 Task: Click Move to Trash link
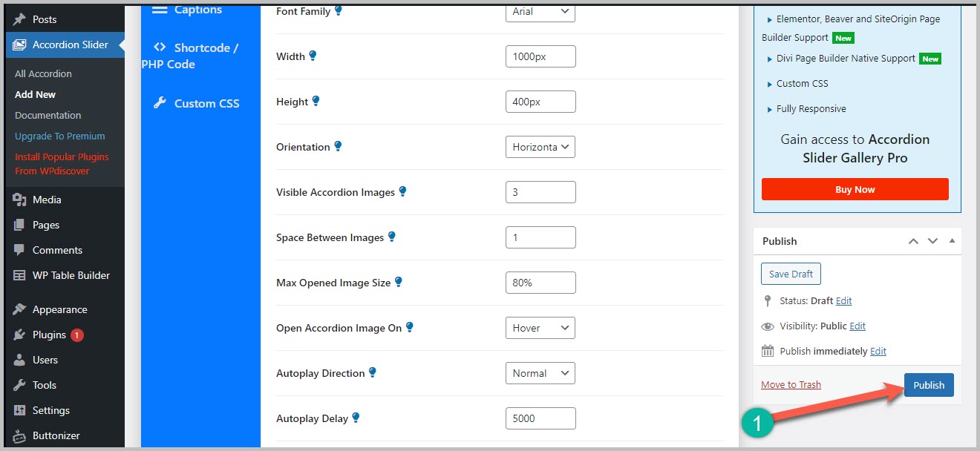[x=791, y=384]
